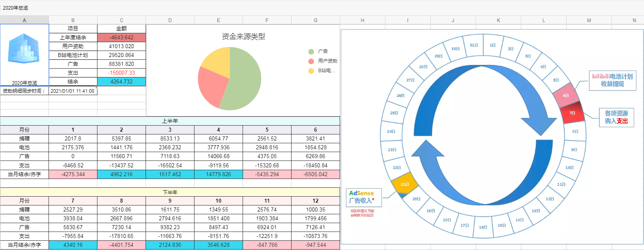Click the 下半年 section header
Viewport: 644px width, 250px height.
tap(170, 192)
